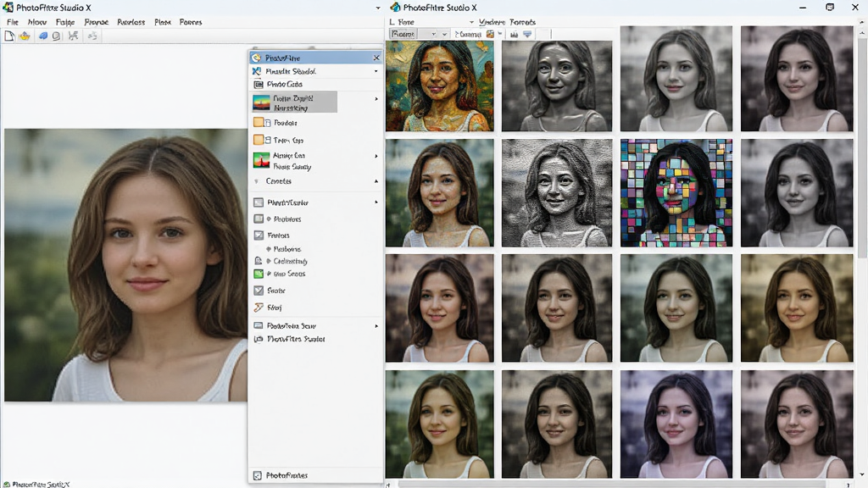Select the colorful mosaic portrait thumbnail
868x488 pixels.
tap(676, 192)
